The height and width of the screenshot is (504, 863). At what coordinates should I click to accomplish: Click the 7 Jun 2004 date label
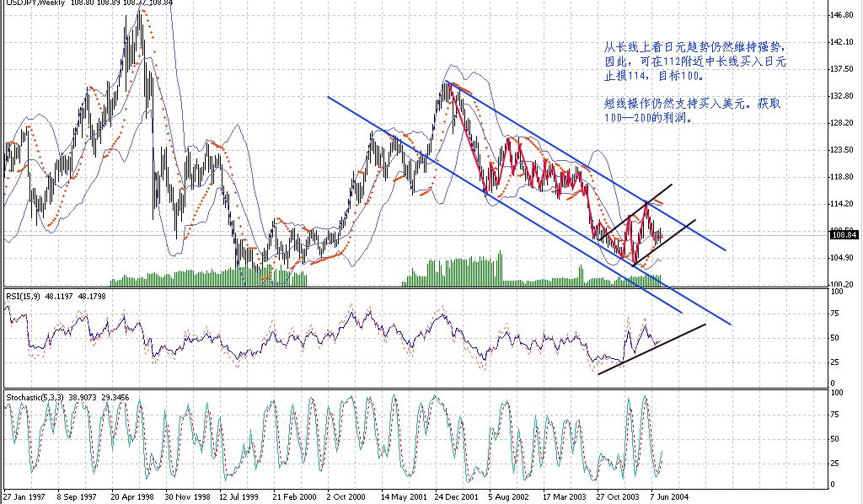click(669, 497)
